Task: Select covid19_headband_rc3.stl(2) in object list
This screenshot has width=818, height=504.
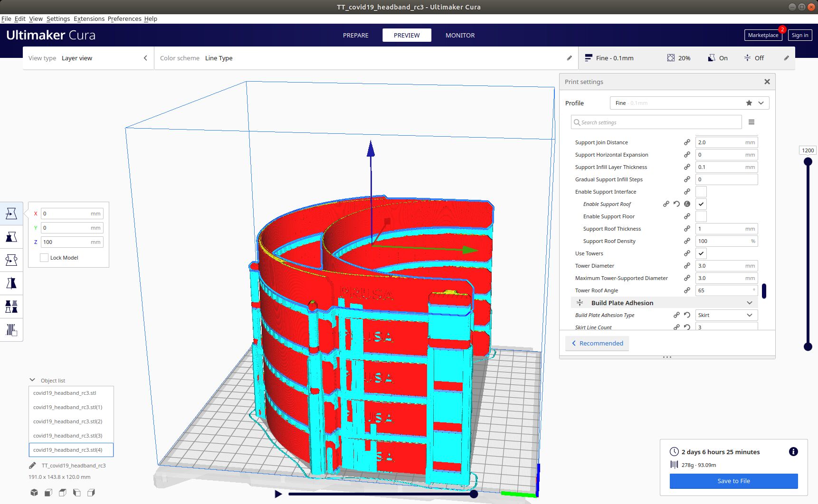Action: coord(71,421)
